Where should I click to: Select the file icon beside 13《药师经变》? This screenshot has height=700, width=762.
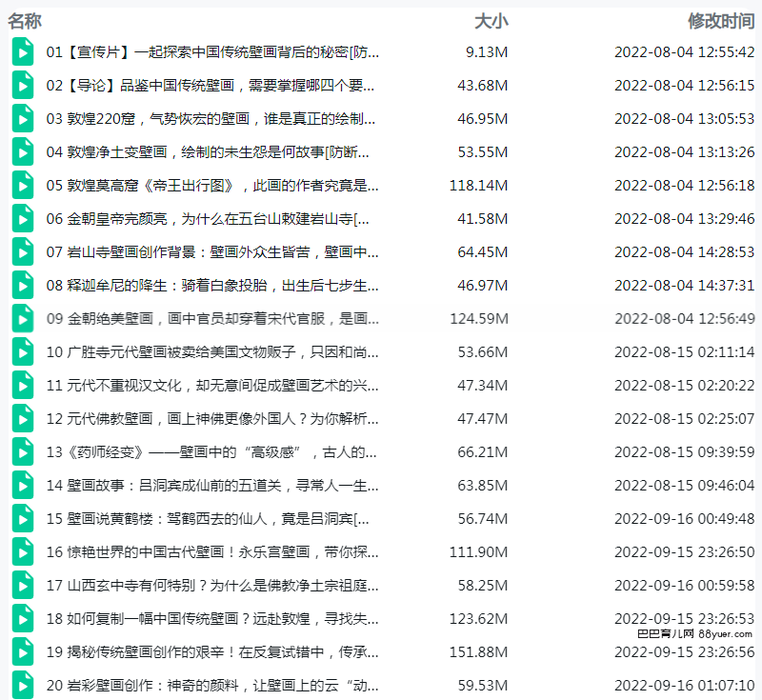[22, 451]
